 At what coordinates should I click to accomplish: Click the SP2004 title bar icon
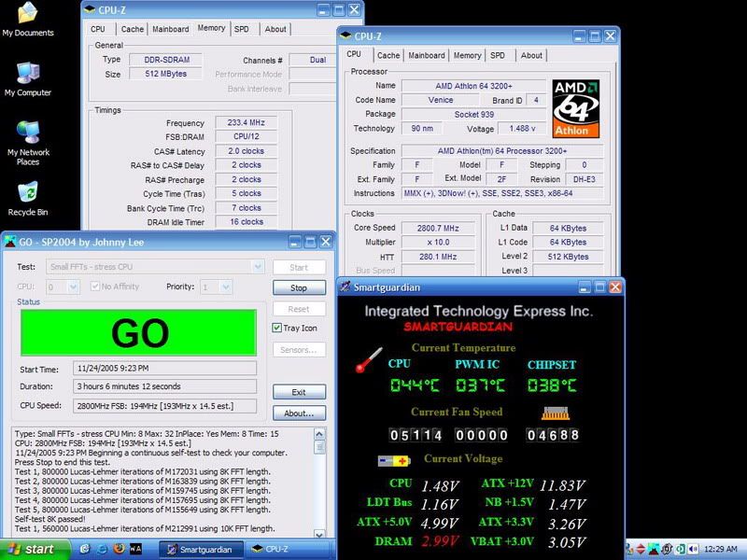click(x=9, y=242)
